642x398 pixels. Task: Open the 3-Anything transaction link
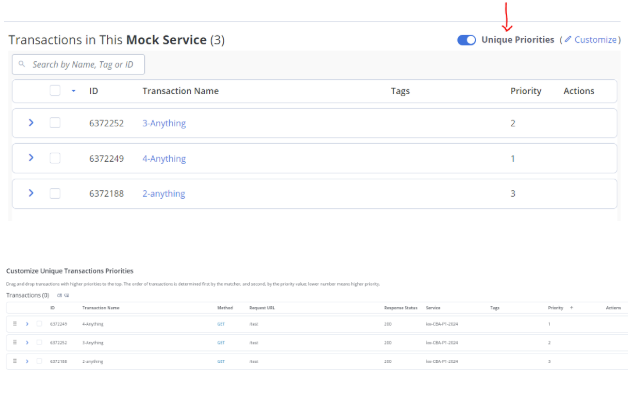tap(164, 123)
